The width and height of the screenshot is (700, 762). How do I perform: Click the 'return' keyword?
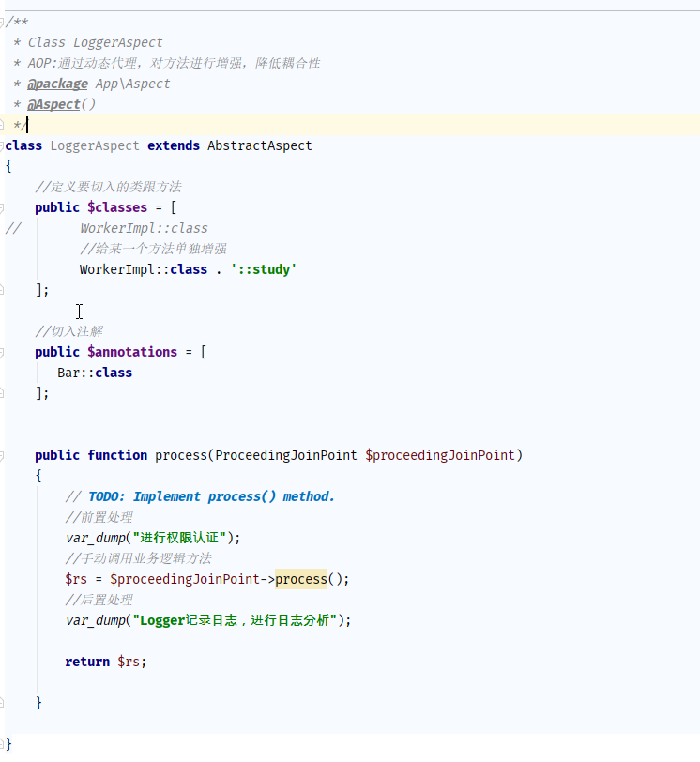tap(87, 662)
